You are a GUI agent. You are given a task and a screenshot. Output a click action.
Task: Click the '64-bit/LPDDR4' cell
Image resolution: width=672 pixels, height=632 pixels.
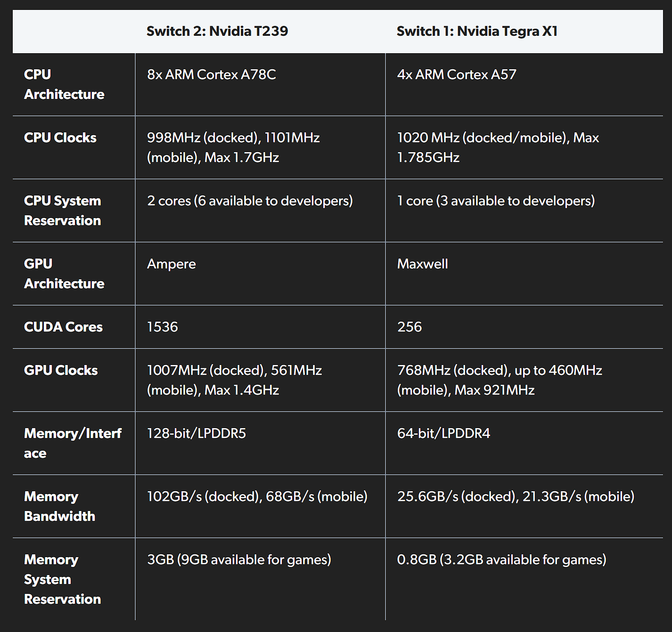click(x=443, y=433)
